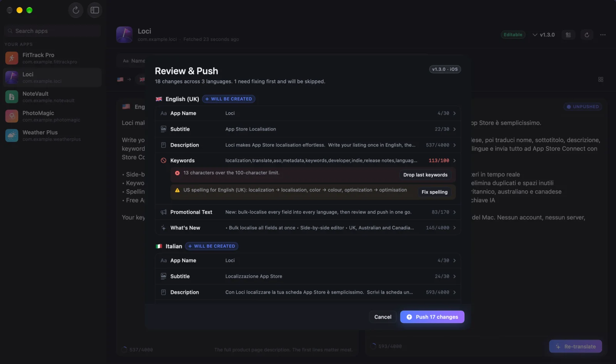Click the Editable status badge

513,35
